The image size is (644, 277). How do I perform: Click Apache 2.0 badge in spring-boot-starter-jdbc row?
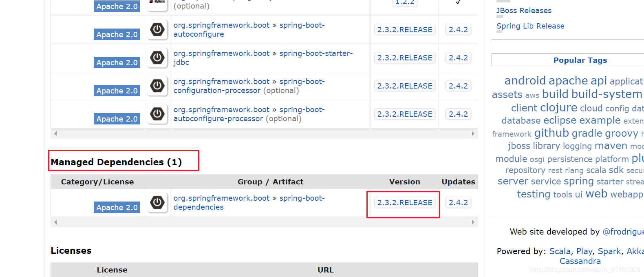(117, 63)
